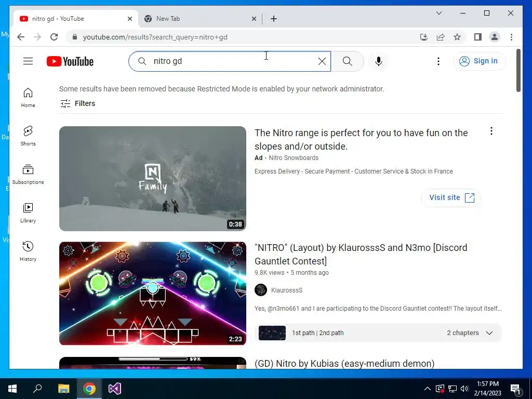This screenshot has width=532, height=399.
Task: Close the New Tab tab
Action: tap(254, 19)
